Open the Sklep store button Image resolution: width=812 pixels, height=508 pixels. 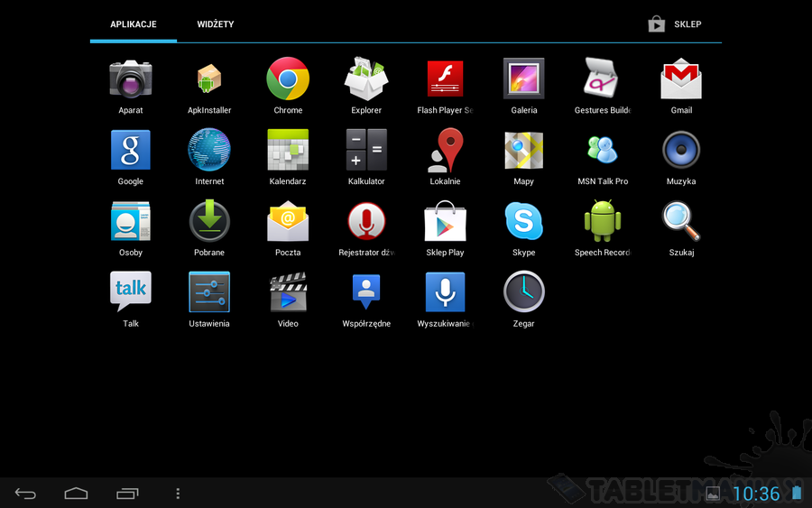coord(675,24)
